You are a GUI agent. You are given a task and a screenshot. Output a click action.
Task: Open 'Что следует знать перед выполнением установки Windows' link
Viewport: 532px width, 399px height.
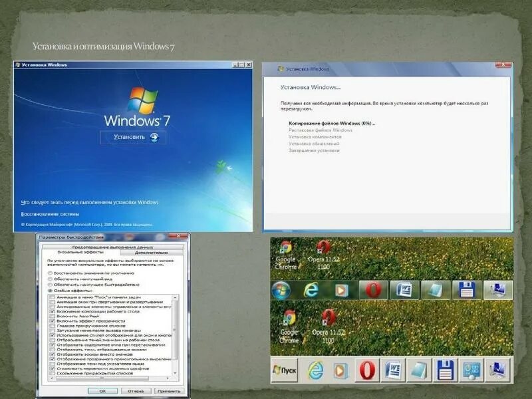(90, 202)
